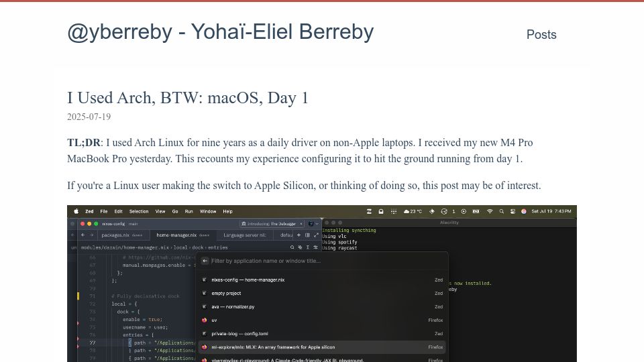Viewport: 644px width, 362px height.
Task: Click the date 'Sat Jul 19 7:43 PM'
Action: (x=551, y=211)
